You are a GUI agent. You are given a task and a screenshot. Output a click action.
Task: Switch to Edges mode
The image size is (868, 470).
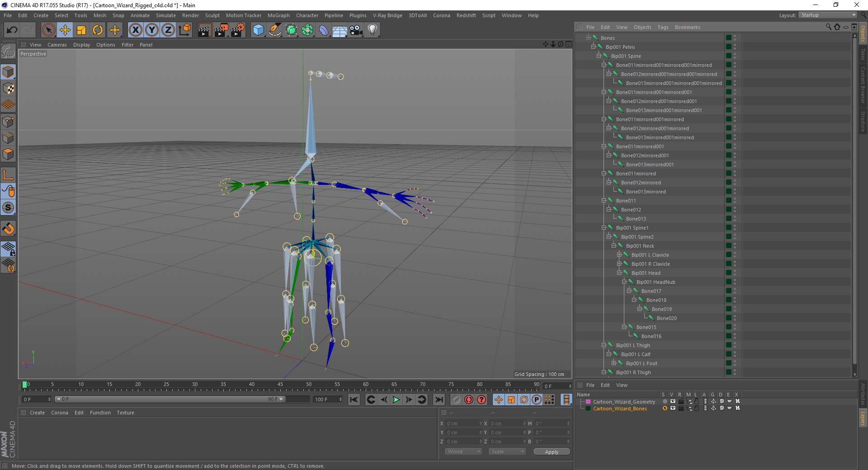[x=8, y=138]
